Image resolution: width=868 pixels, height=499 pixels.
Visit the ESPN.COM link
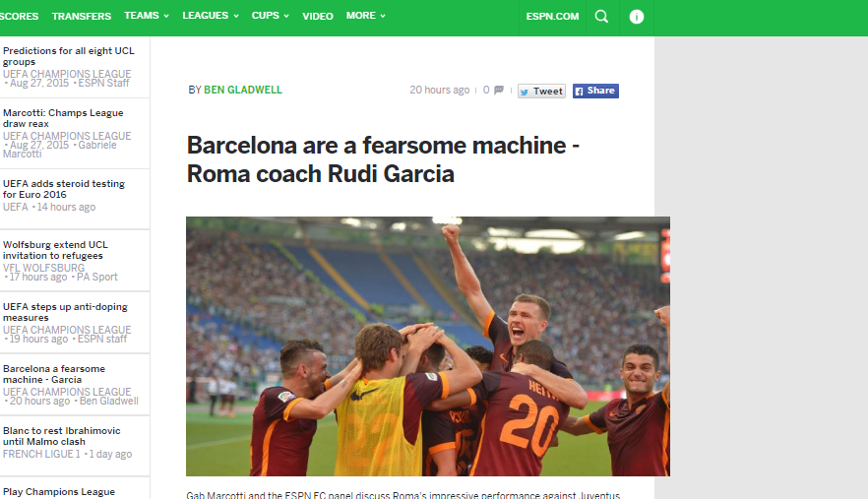click(x=552, y=16)
